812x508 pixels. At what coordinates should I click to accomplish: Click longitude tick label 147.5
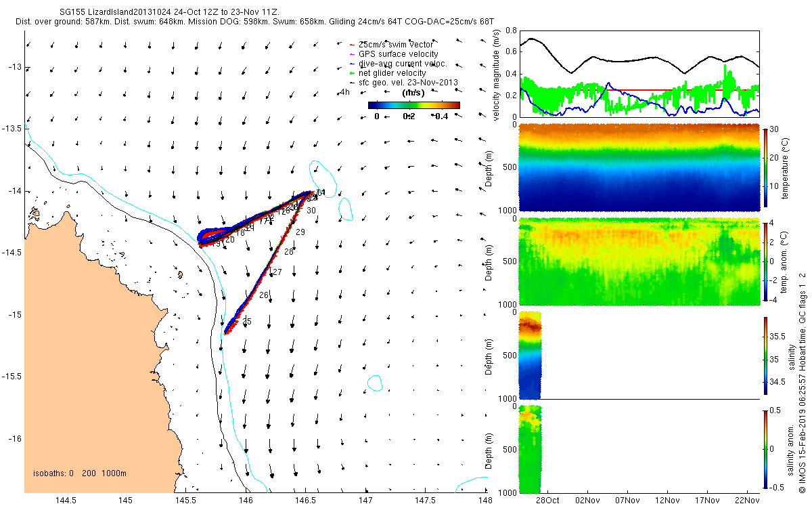click(426, 501)
